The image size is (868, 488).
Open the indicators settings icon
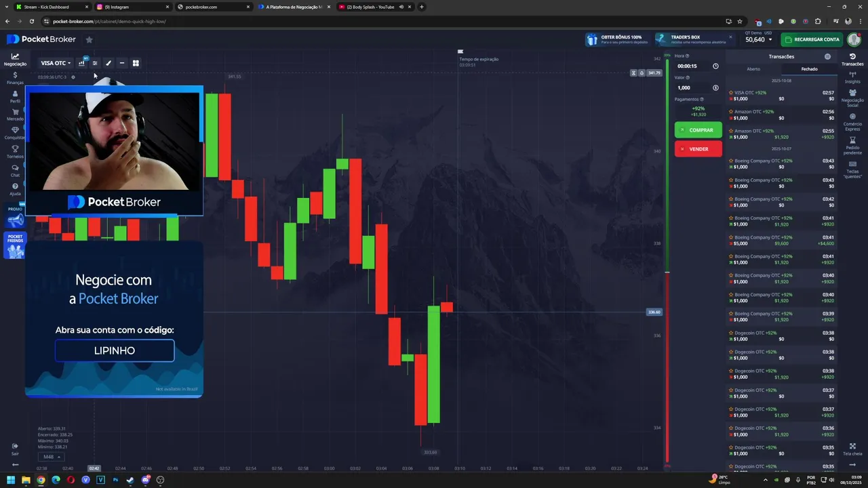point(95,63)
